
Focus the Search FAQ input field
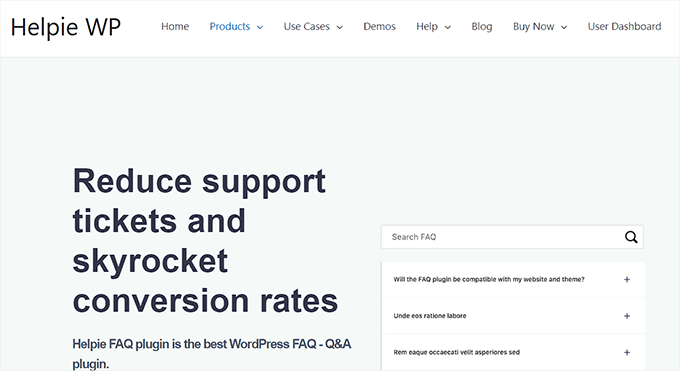click(x=503, y=237)
